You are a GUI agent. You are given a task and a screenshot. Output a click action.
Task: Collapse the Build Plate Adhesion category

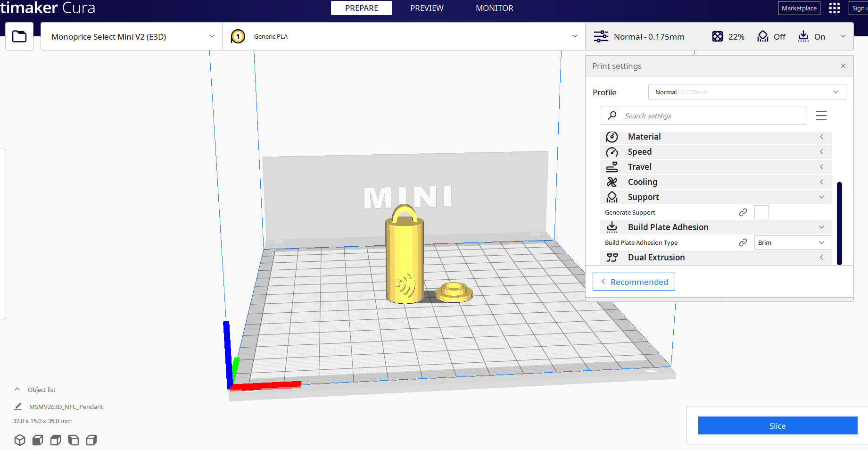tap(716, 227)
